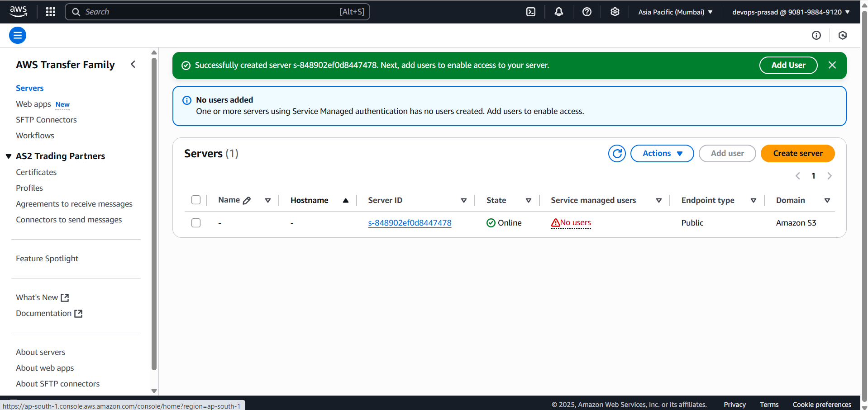Go to SFTP Connectors in the sidebar
Viewport: 868px width, 410px height.
tap(46, 119)
